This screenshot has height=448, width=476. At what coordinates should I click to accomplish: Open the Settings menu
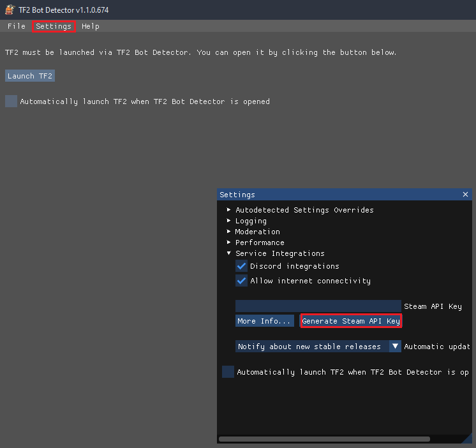pyautogui.click(x=54, y=26)
